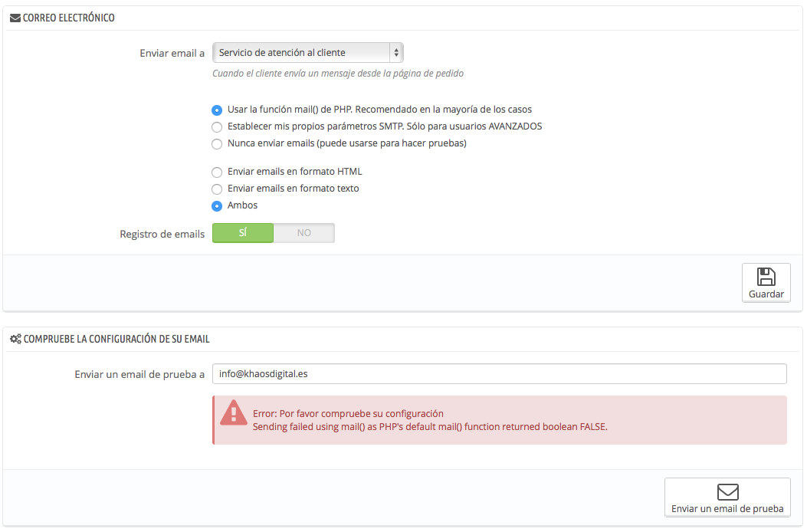Choose the Ambos email format option

coord(217,205)
